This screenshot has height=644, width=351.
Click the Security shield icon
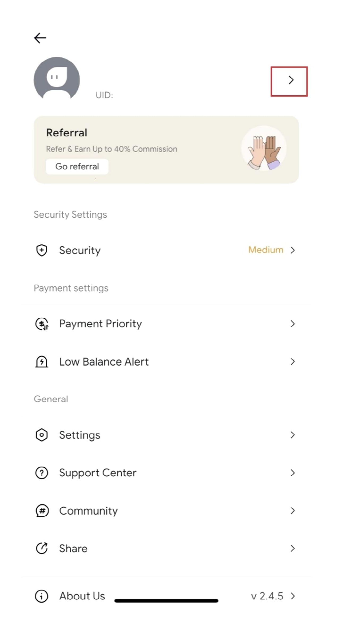(x=41, y=250)
